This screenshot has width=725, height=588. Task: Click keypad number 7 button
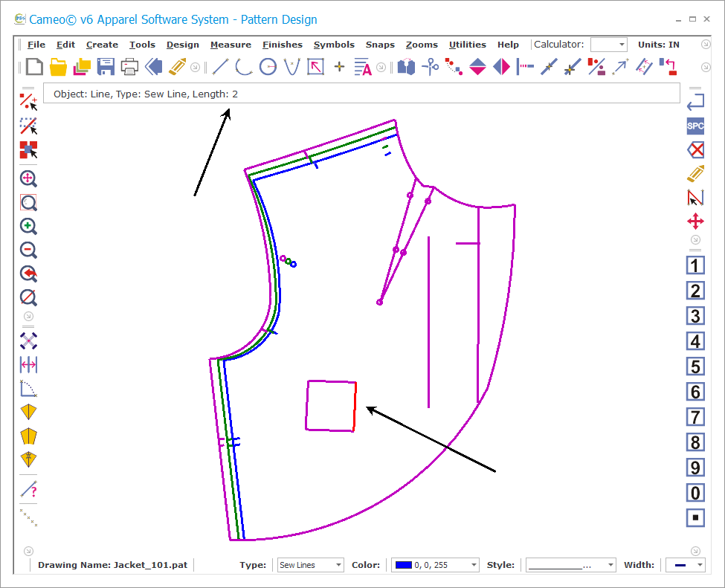pyautogui.click(x=695, y=417)
